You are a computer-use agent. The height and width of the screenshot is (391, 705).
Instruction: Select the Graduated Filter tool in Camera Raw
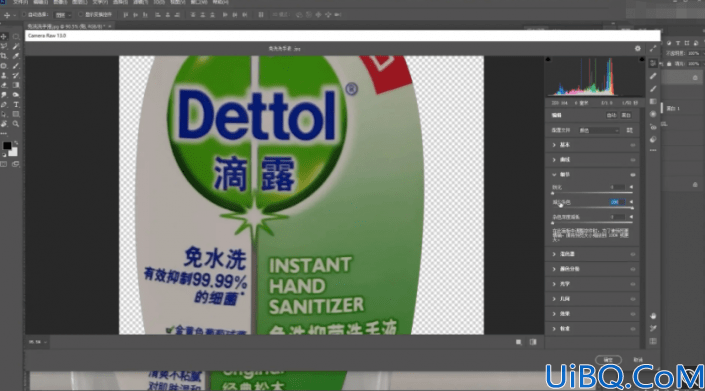[x=653, y=102]
